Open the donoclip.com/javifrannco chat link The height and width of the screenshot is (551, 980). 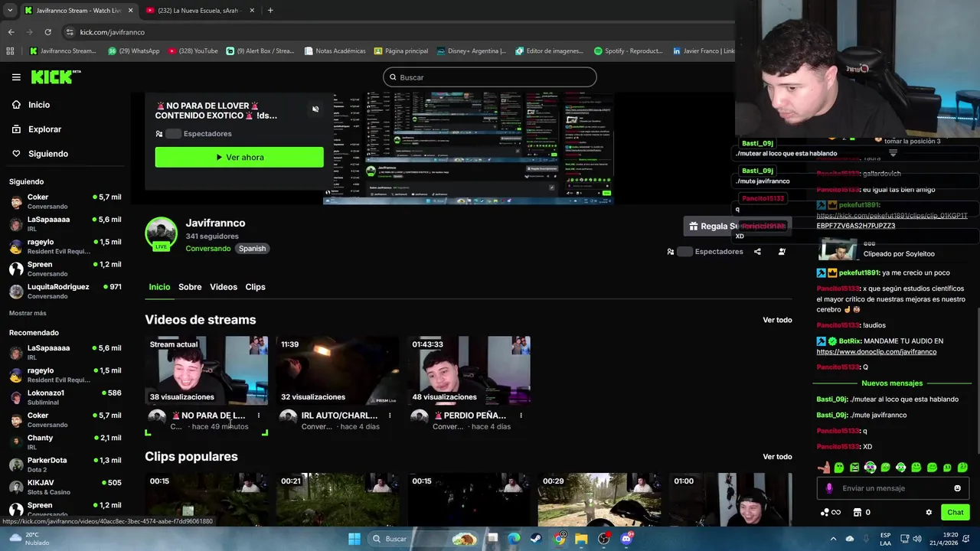[x=876, y=352]
